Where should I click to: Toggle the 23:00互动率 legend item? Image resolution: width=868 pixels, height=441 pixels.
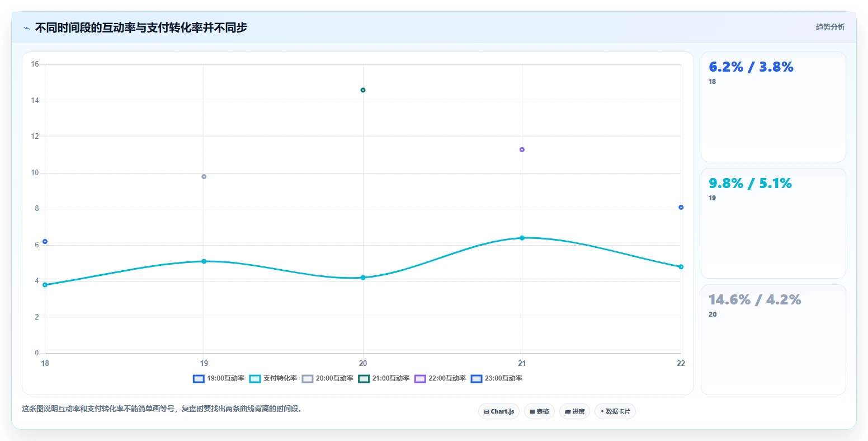click(x=497, y=378)
